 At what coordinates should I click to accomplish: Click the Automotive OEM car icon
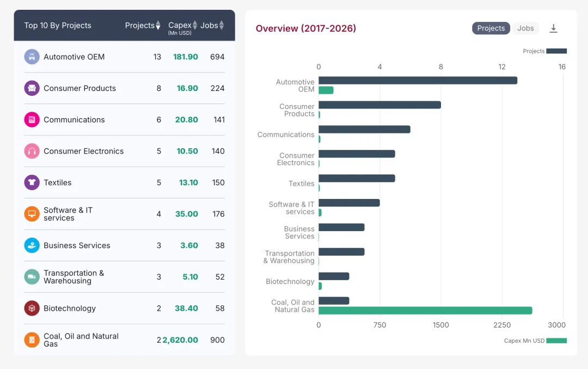pos(32,57)
